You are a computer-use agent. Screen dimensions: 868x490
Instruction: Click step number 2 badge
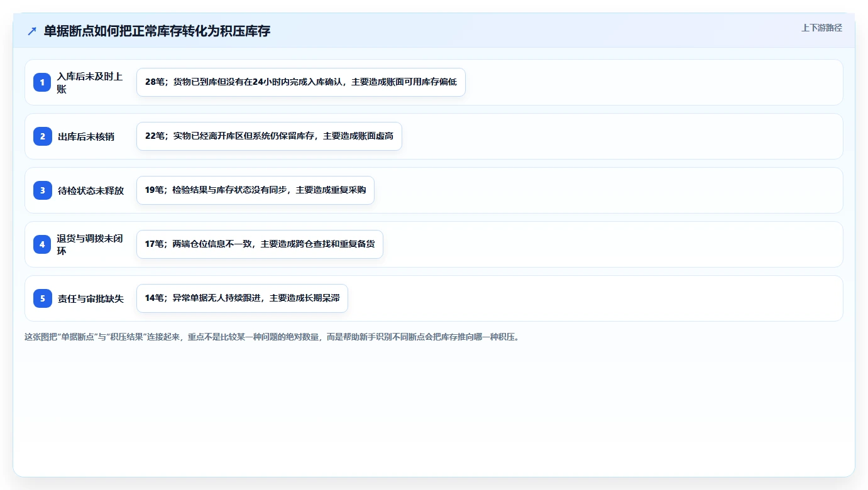click(x=43, y=136)
